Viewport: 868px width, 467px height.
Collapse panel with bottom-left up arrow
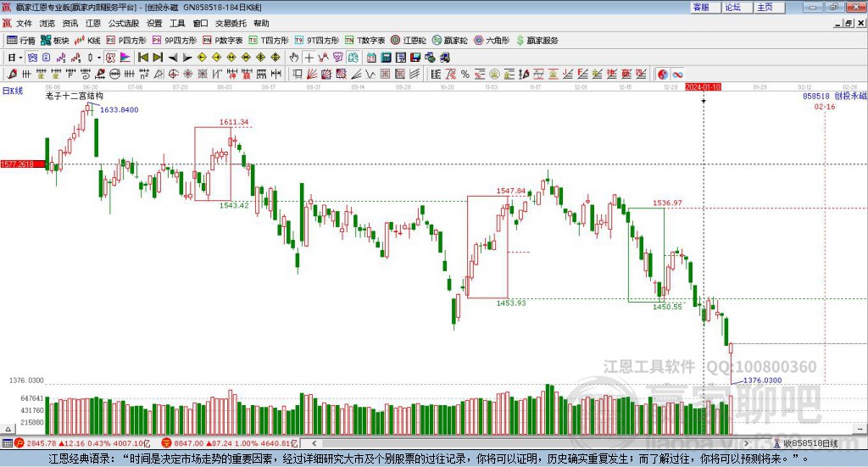(x=8, y=429)
